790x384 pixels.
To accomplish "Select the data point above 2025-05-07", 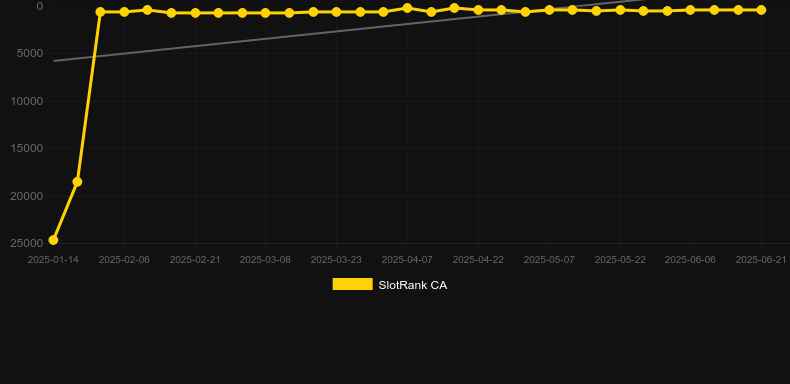I will pyautogui.click(x=549, y=10).
